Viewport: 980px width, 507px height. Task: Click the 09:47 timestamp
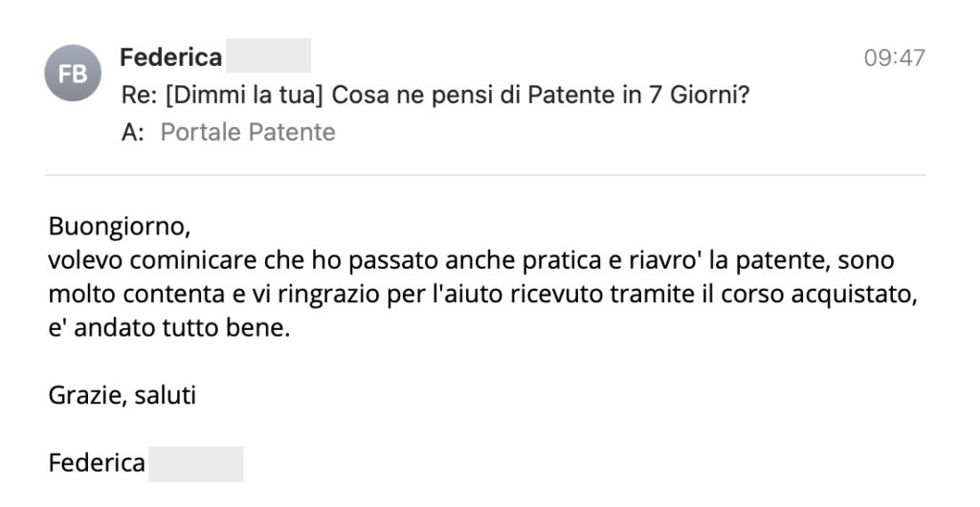894,57
